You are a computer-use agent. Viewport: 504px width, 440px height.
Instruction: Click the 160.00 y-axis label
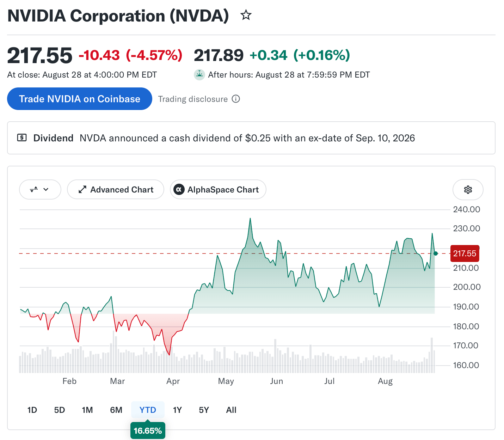coord(466,365)
